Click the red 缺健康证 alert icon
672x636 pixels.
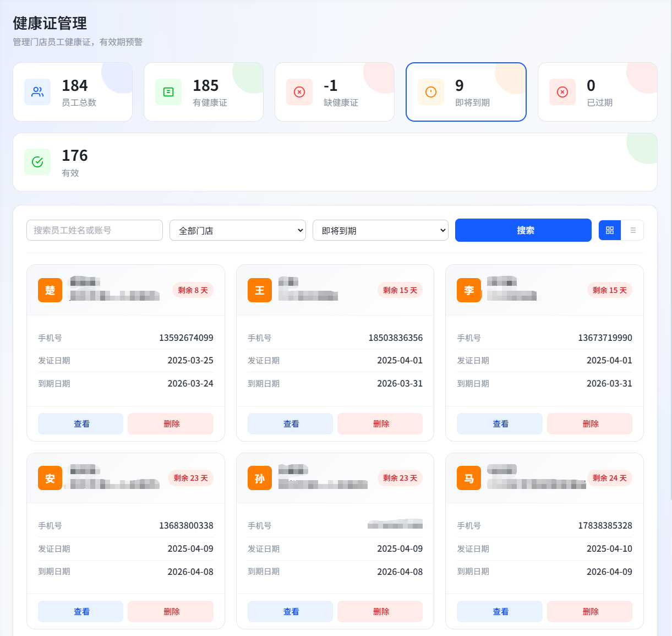coord(299,92)
